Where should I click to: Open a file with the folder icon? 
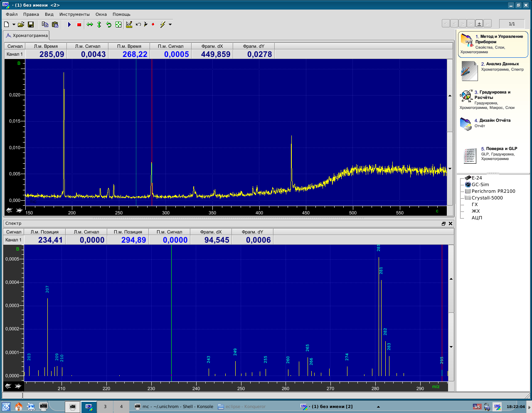coord(21,25)
